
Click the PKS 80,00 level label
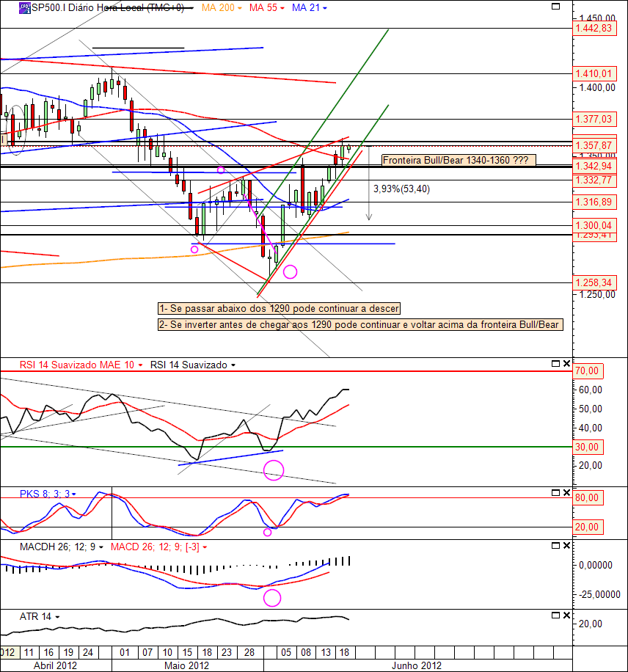(x=588, y=498)
